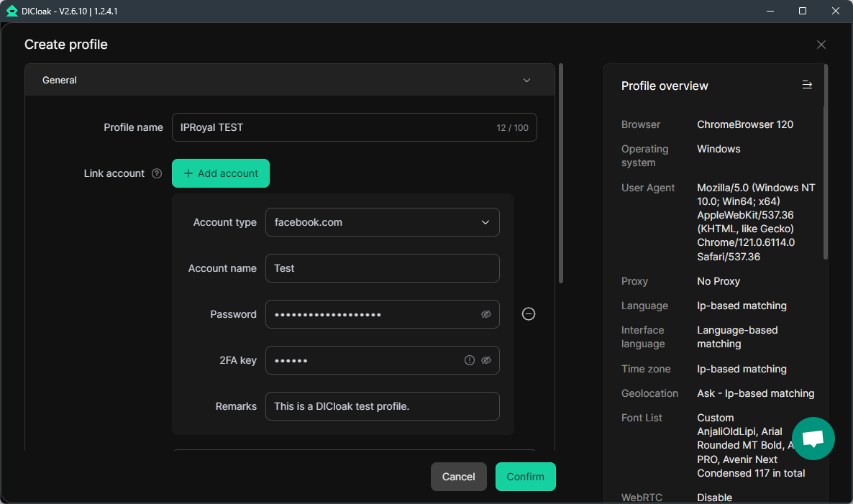
Task: Remove the linked account entry
Action: pyautogui.click(x=528, y=313)
